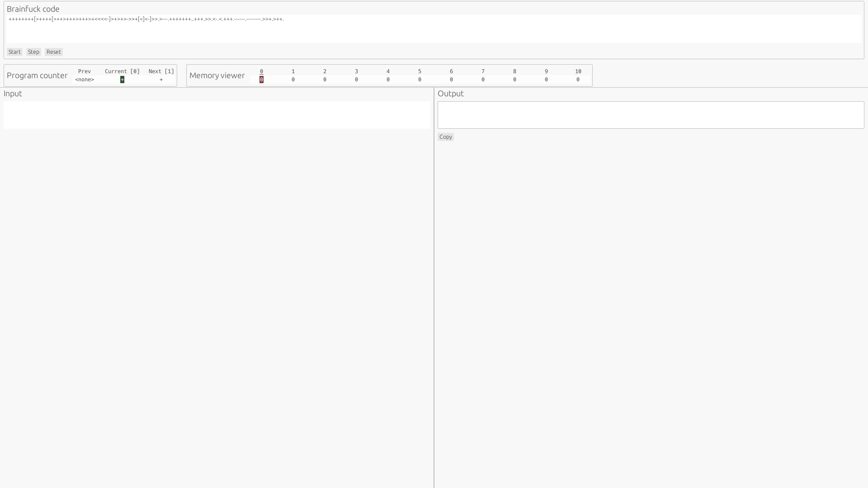Click memory value under index 8
The image size is (868, 488).
tap(514, 80)
